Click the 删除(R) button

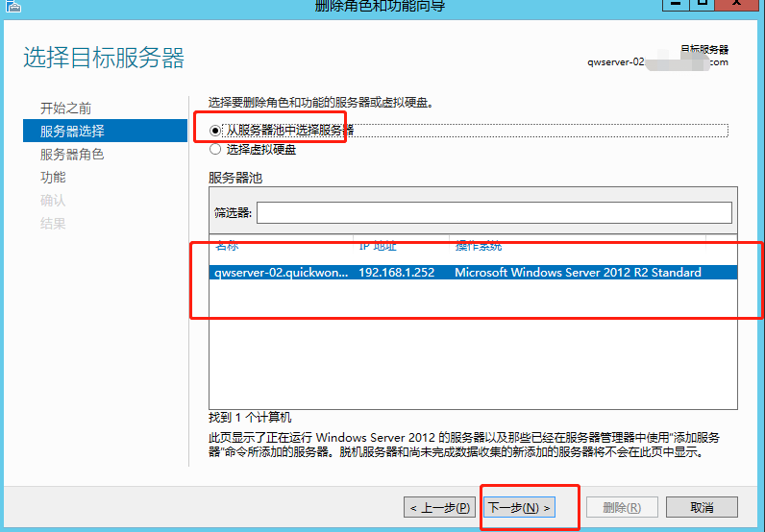pyautogui.click(x=622, y=508)
